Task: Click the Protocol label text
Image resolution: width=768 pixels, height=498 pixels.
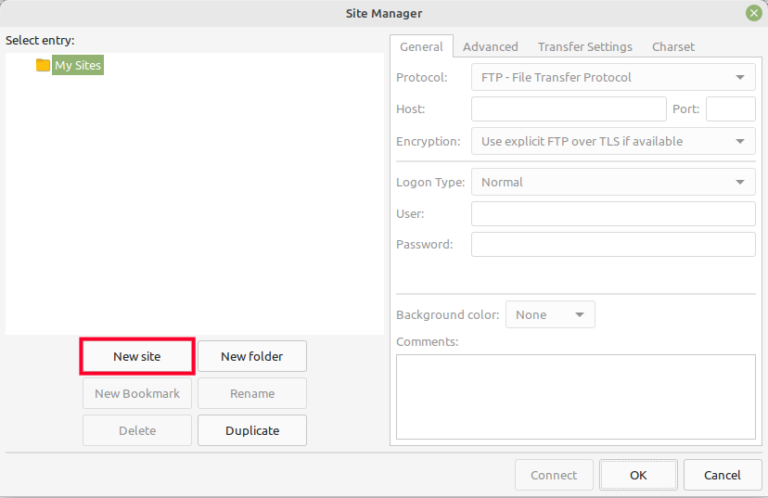Action: [x=422, y=77]
